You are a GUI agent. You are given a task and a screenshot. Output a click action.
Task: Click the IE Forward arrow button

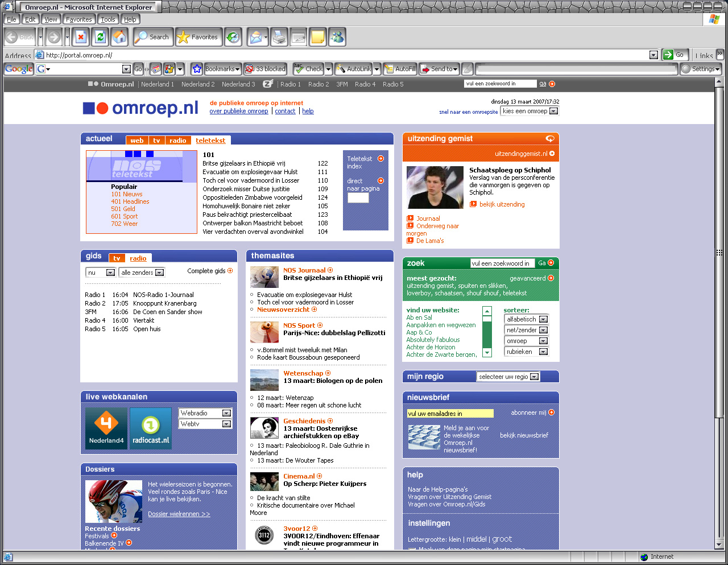54,37
